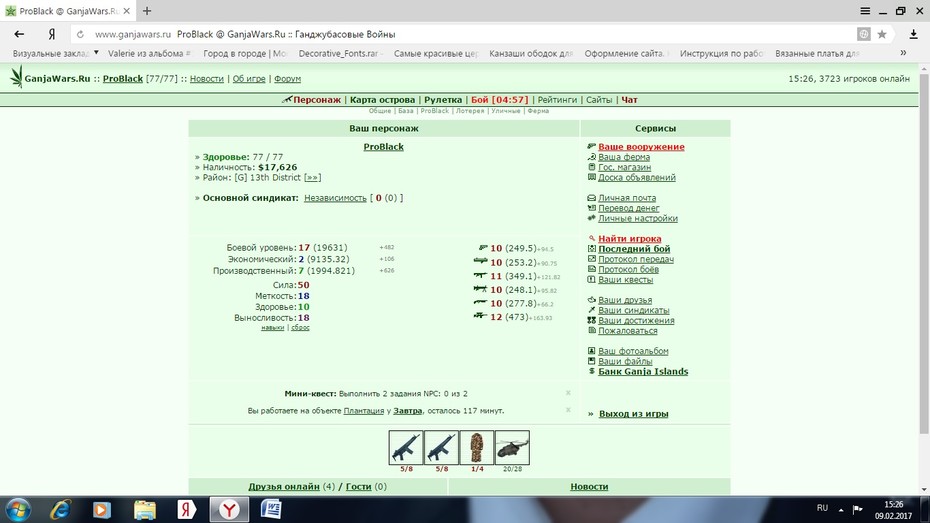Open File Explorer folder on taskbar
This screenshot has width=930, height=523.
[x=144, y=510]
